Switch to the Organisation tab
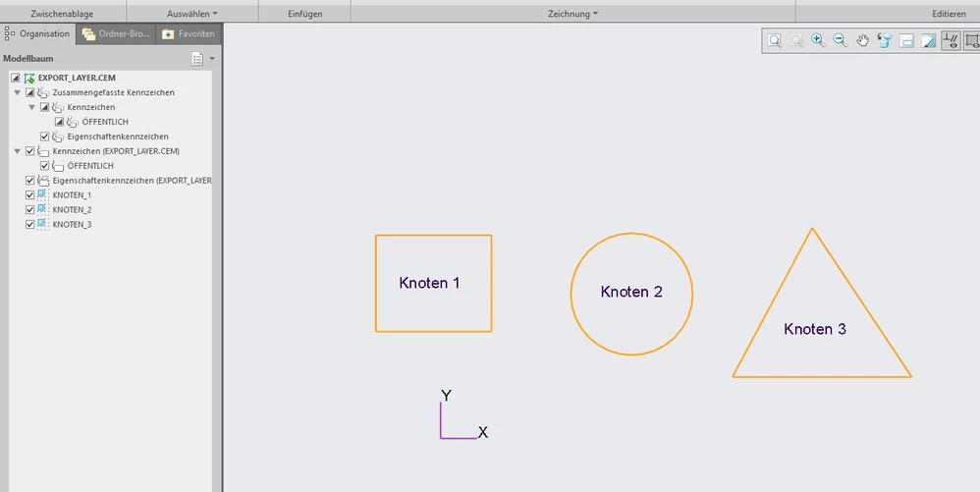The width and height of the screenshot is (980, 492). coord(37,33)
